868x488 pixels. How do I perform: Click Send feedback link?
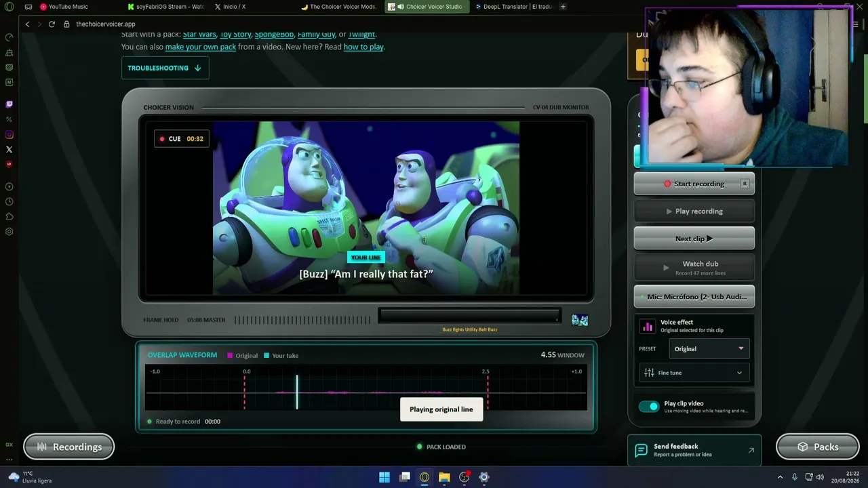694,450
